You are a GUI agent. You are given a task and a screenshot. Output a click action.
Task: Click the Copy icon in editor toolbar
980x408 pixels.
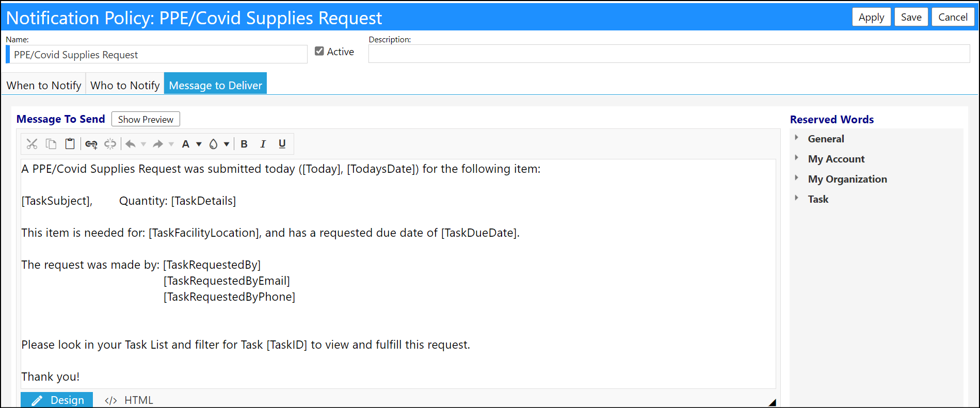(51, 144)
